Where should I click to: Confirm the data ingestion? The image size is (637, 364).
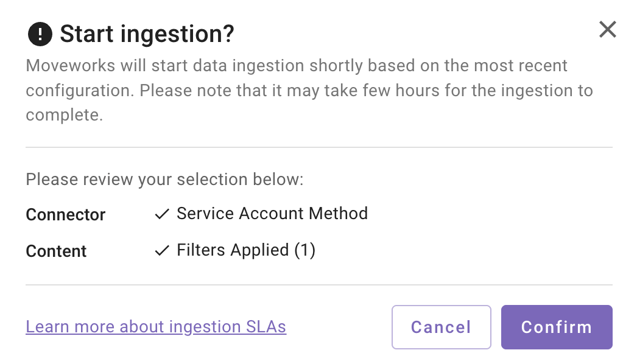coord(556,327)
